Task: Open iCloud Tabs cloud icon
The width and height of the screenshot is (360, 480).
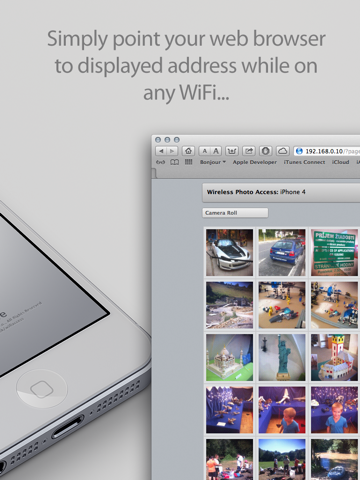Action: (283, 151)
